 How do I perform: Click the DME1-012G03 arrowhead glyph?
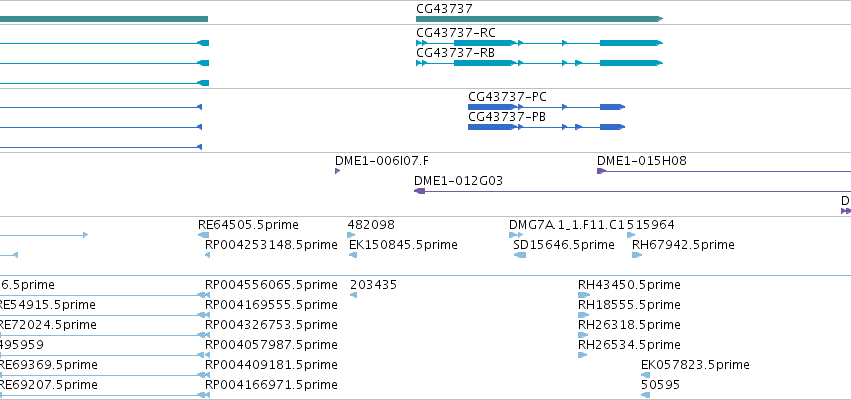click(x=420, y=191)
